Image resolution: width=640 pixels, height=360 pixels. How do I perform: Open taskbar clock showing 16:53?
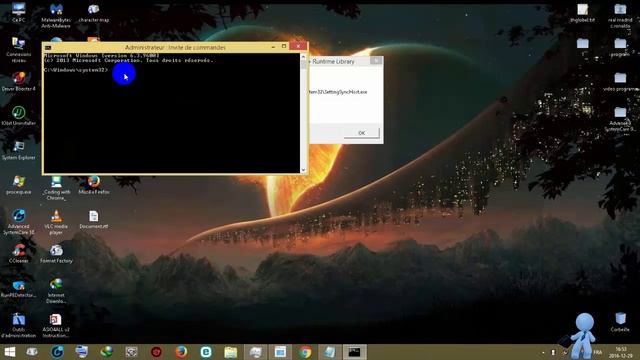pos(621,352)
